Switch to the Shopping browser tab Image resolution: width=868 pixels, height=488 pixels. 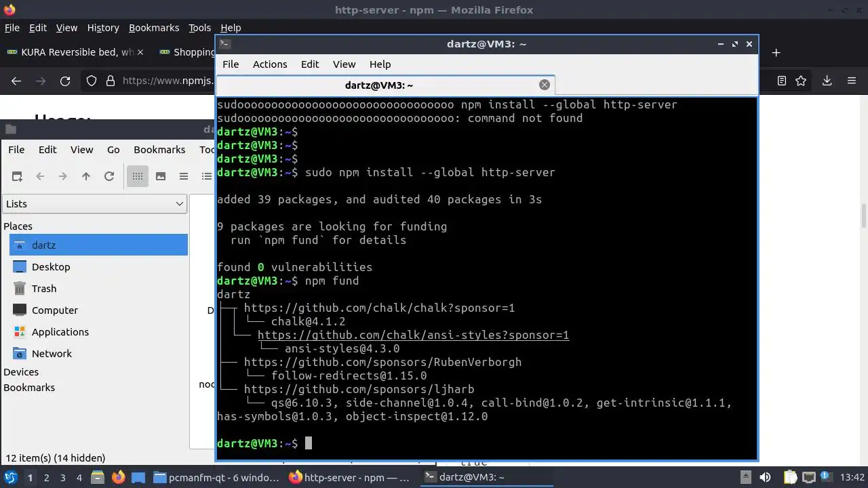pyautogui.click(x=186, y=52)
